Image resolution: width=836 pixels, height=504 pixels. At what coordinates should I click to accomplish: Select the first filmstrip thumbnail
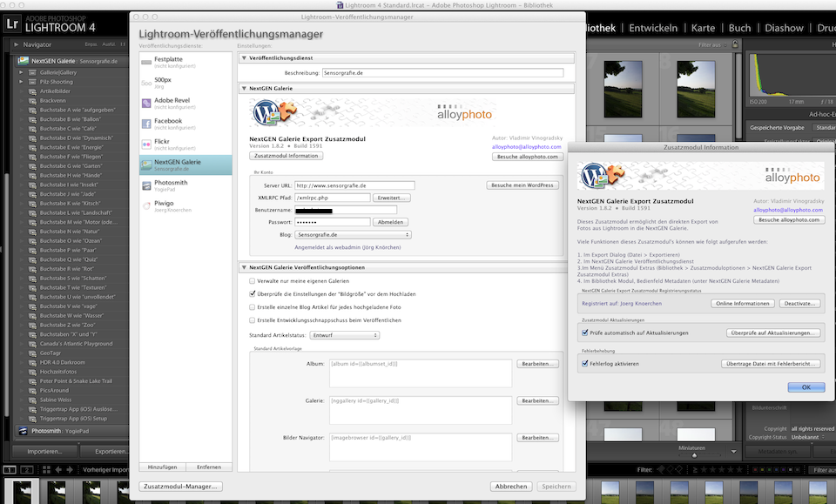[x=22, y=491]
